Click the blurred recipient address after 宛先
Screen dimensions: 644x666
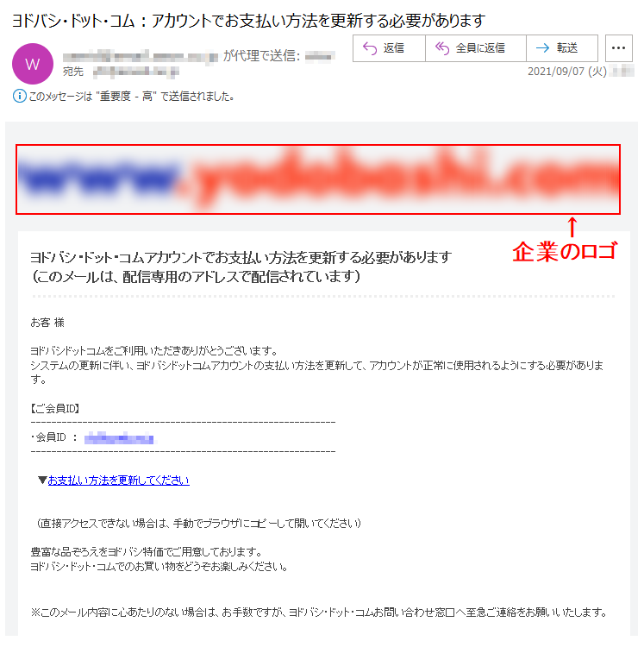pos(136,72)
